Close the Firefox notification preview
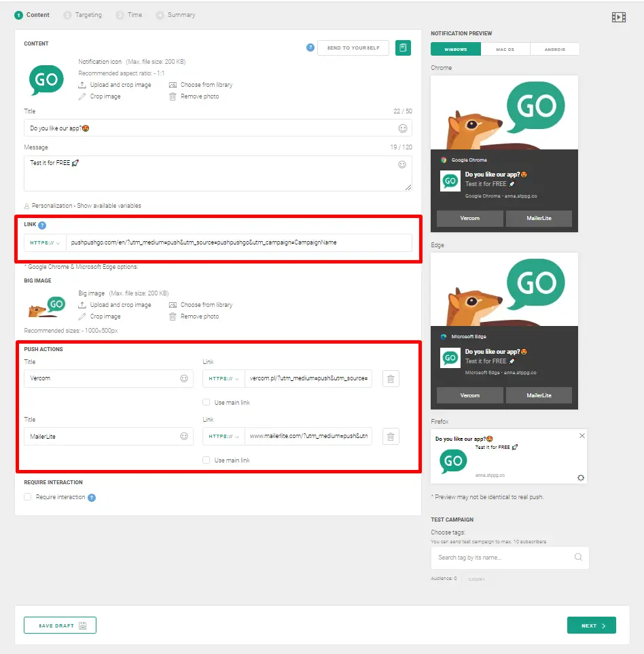 pos(582,436)
